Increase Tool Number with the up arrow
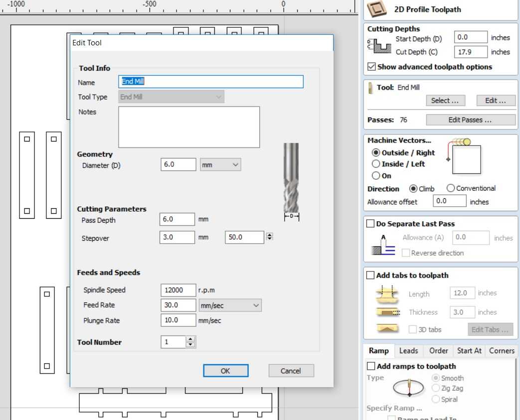The width and height of the screenshot is (520, 420). pos(190,339)
